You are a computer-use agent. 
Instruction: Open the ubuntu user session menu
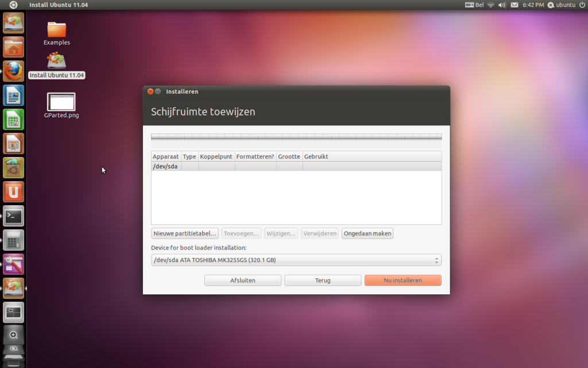(562, 5)
